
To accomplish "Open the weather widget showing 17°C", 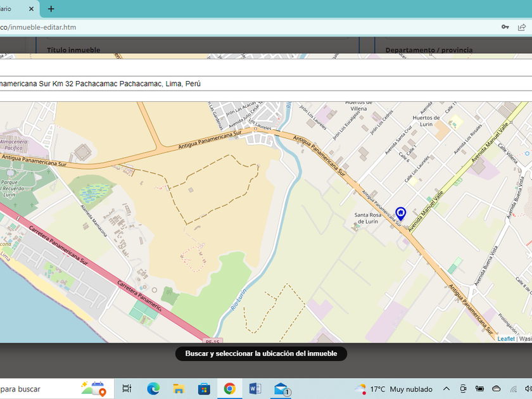I will point(394,388).
